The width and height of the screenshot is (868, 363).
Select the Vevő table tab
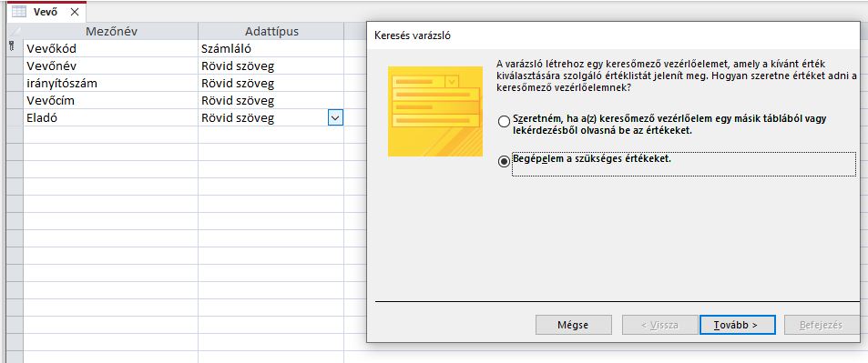click(x=46, y=12)
